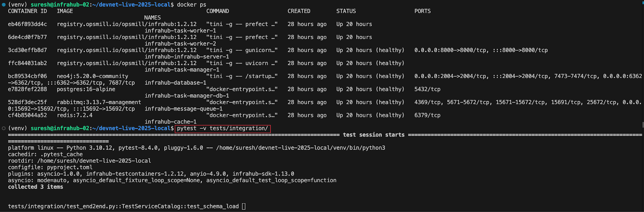Click the name infrahub-task-worker-2
This screenshot has height=212, width=644.
click(x=180, y=44)
